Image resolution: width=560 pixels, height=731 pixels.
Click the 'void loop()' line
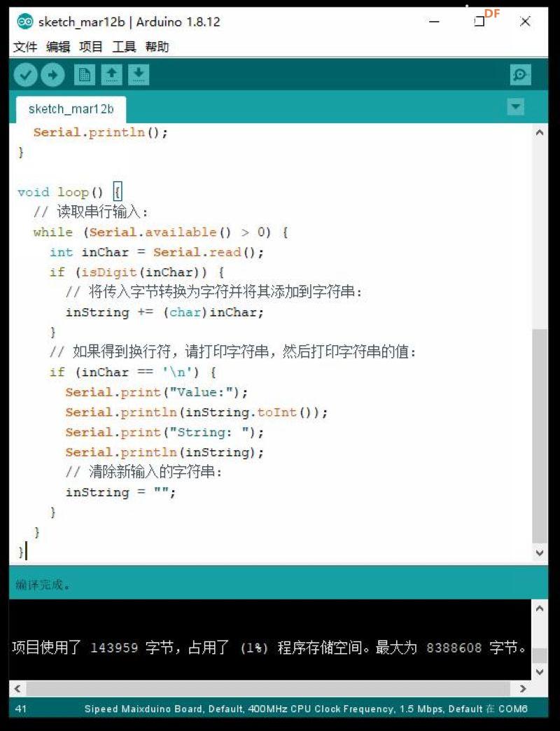tap(70, 192)
